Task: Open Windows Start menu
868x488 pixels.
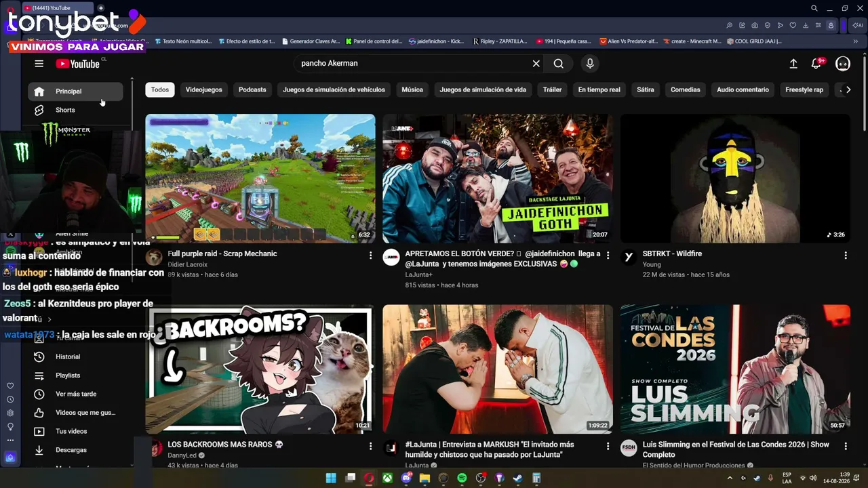Action: click(x=331, y=479)
